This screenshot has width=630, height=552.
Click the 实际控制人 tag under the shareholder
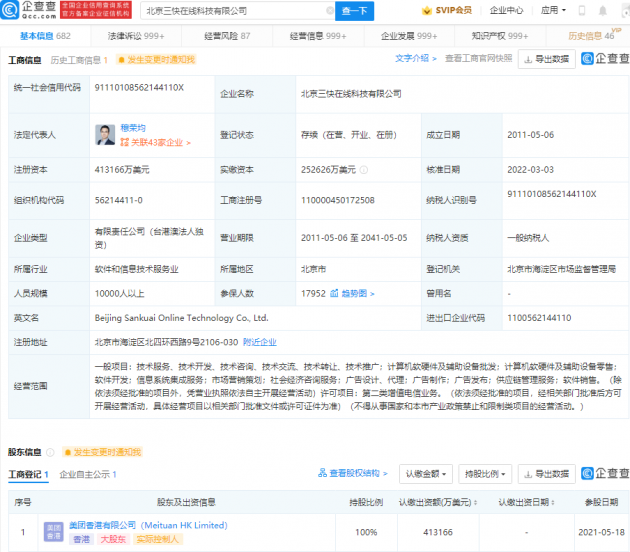[x=158, y=539]
